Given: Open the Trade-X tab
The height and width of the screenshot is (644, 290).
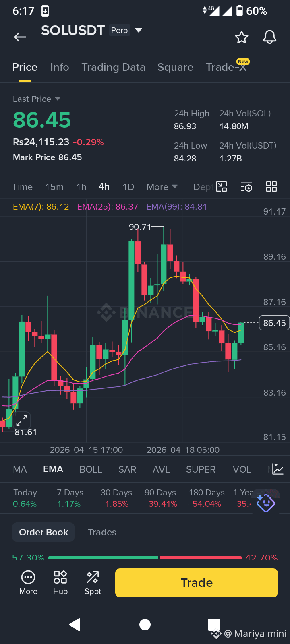Looking at the screenshot, I should [x=226, y=67].
